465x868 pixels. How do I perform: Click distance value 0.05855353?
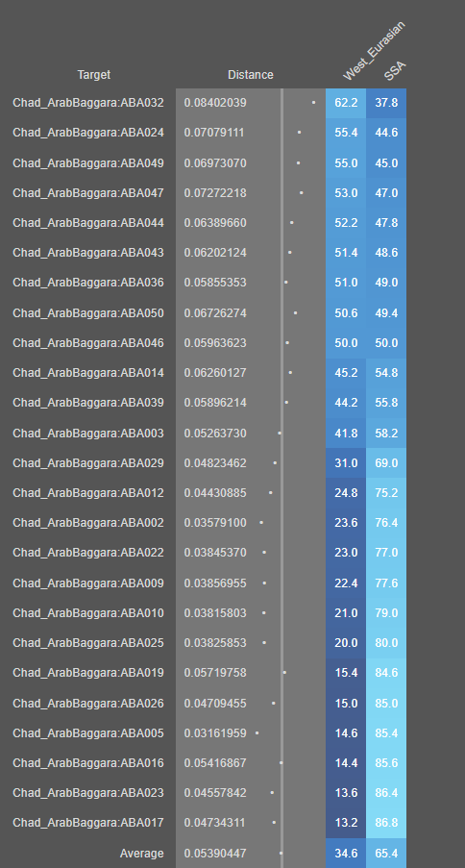click(x=215, y=283)
